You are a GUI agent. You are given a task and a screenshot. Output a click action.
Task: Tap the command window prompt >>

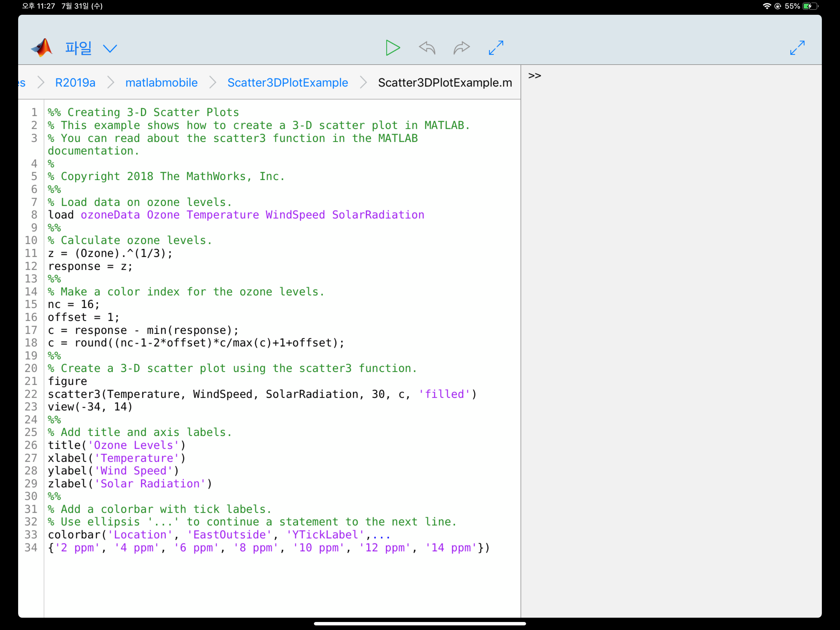tap(534, 76)
